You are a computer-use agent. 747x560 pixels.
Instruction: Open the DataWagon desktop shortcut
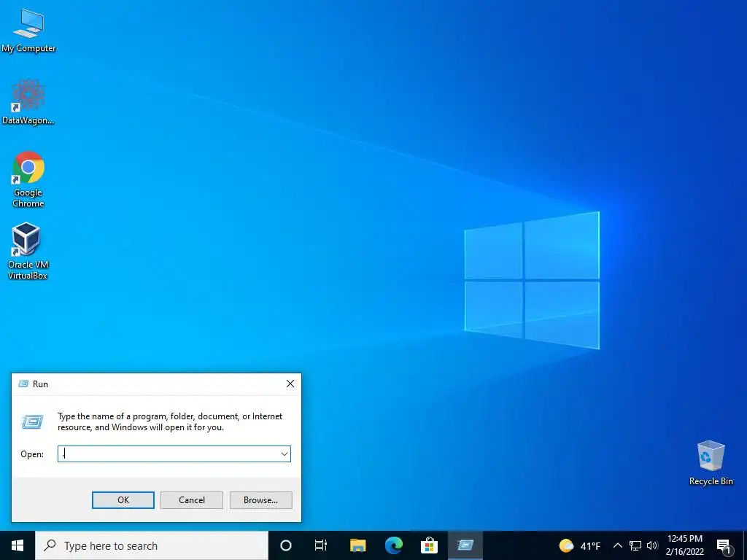[28, 102]
